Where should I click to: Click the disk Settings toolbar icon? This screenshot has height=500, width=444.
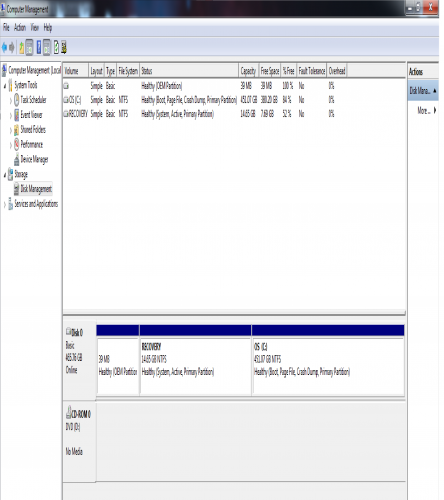(x=64, y=48)
